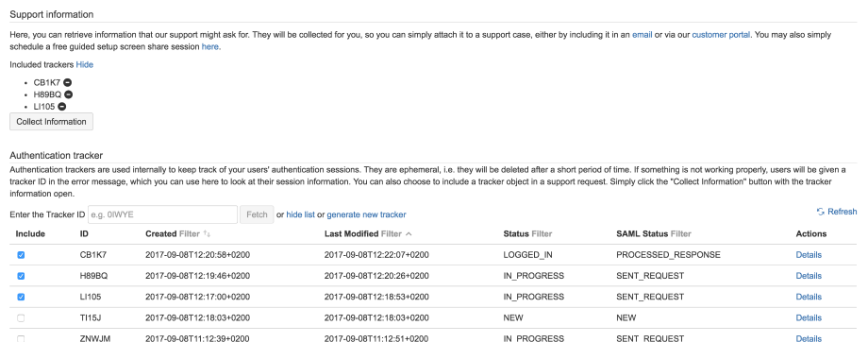Open the Status column Filter
Screen dimensions: 868x342
tap(542, 234)
